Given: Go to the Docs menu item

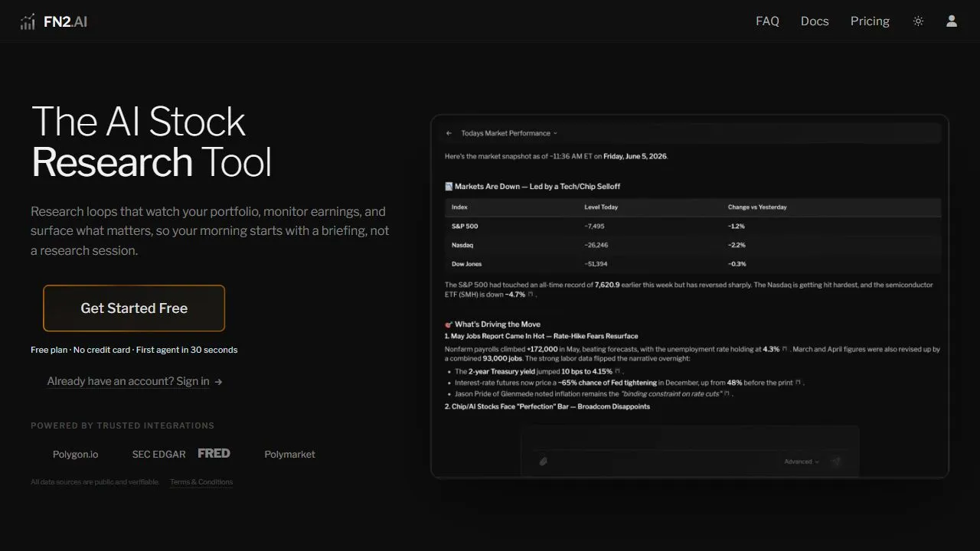Looking at the screenshot, I should 815,21.
